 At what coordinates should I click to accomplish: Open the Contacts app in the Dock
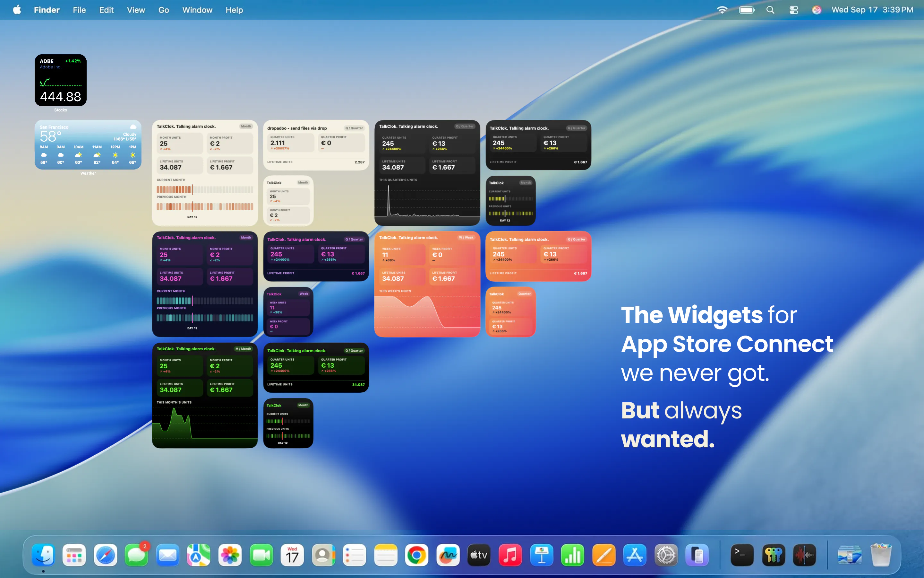pyautogui.click(x=323, y=555)
